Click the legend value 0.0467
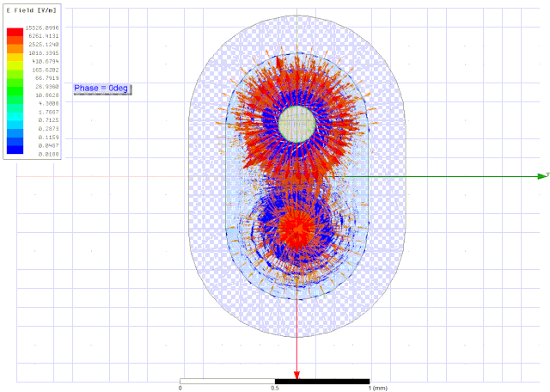Screen dimensions: 550x392 (48, 145)
